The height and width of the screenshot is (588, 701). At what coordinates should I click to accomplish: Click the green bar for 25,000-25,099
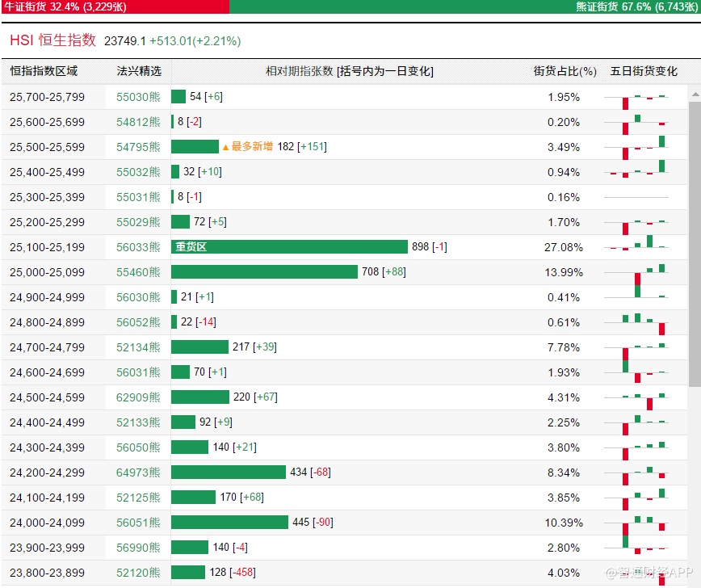point(264,272)
